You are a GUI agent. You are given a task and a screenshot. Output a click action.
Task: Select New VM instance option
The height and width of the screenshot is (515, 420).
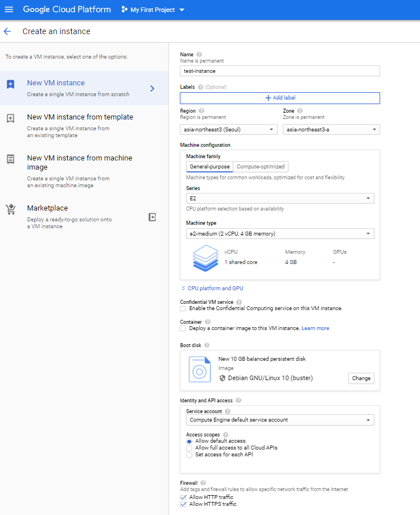point(84,88)
